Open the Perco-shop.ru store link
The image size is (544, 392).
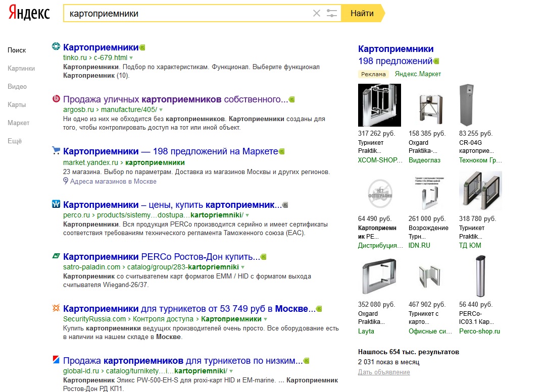click(x=479, y=331)
